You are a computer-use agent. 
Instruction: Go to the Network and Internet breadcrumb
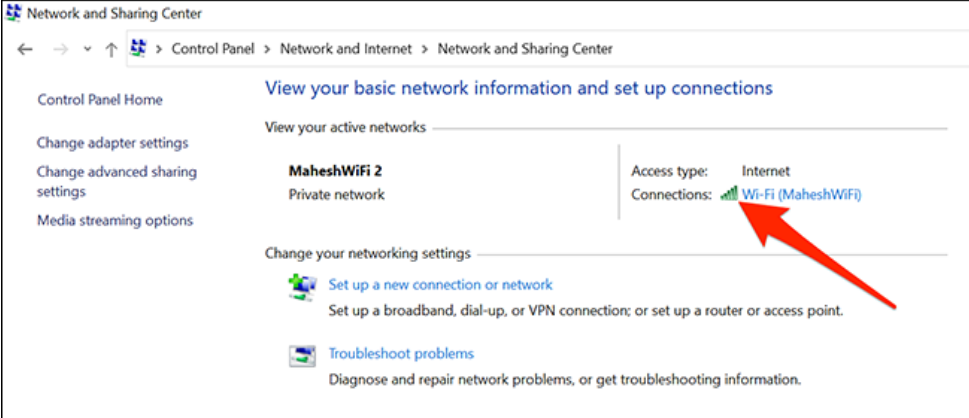coord(345,49)
